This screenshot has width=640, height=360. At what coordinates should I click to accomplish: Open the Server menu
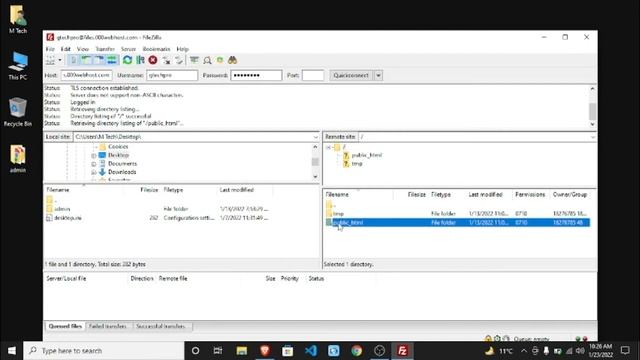pyautogui.click(x=128, y=49)
